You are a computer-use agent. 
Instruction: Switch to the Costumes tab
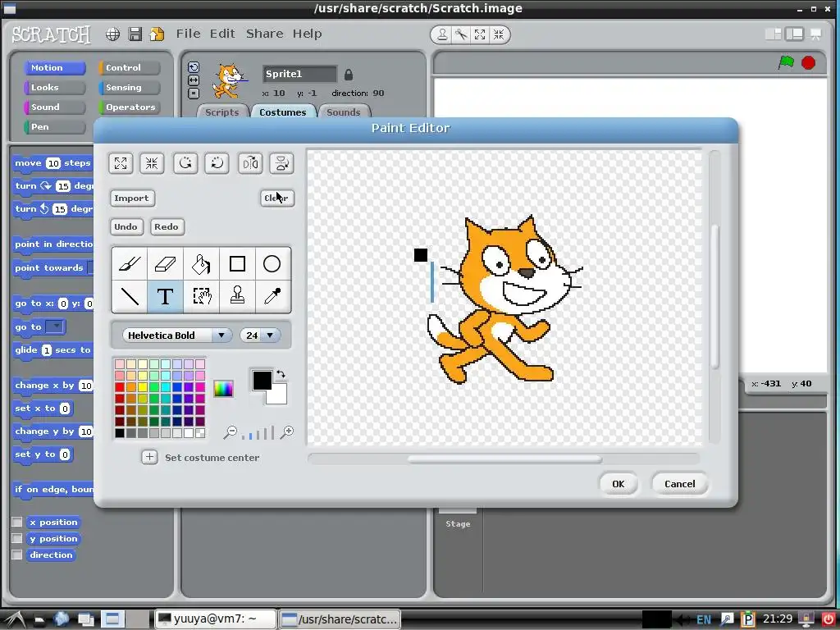[x=283, y=112]
